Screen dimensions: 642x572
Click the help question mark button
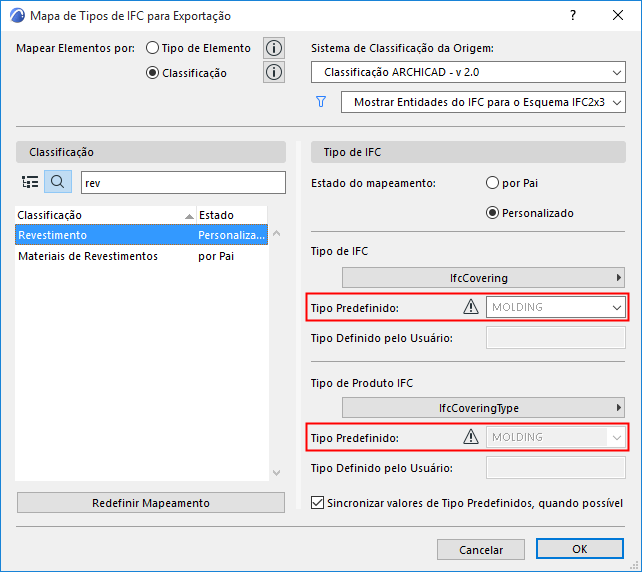(x=573, y=16)
